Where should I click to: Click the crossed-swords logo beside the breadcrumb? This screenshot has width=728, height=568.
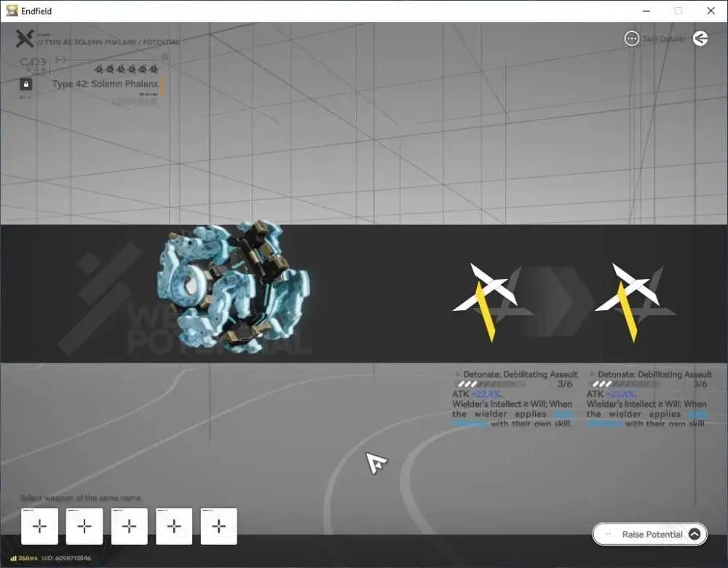click(25, 39)
